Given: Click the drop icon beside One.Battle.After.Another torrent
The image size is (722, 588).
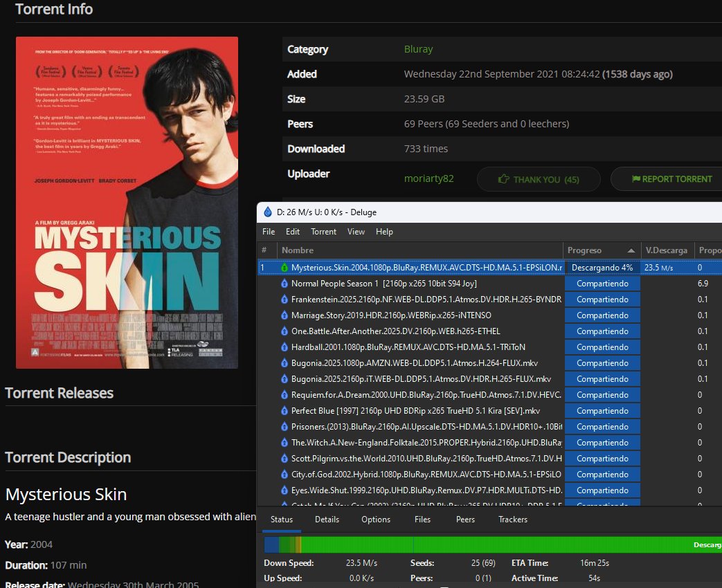Looking at the screenshot, I should pos(285,331).
